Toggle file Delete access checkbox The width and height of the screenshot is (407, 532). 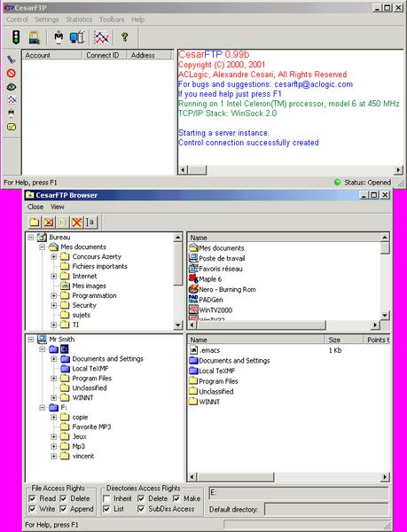[x=64, y=498]
